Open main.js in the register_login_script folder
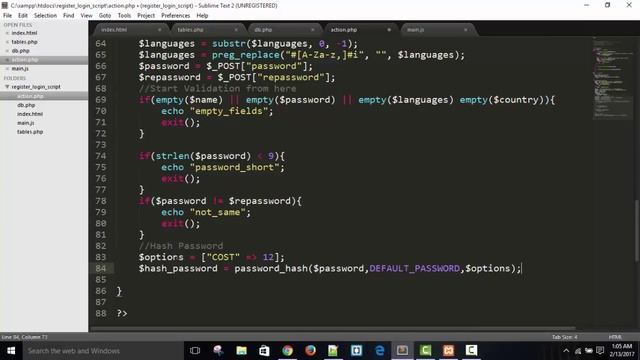Image resolution: width=640 pixels, height=360 pixels. point(25,123)
